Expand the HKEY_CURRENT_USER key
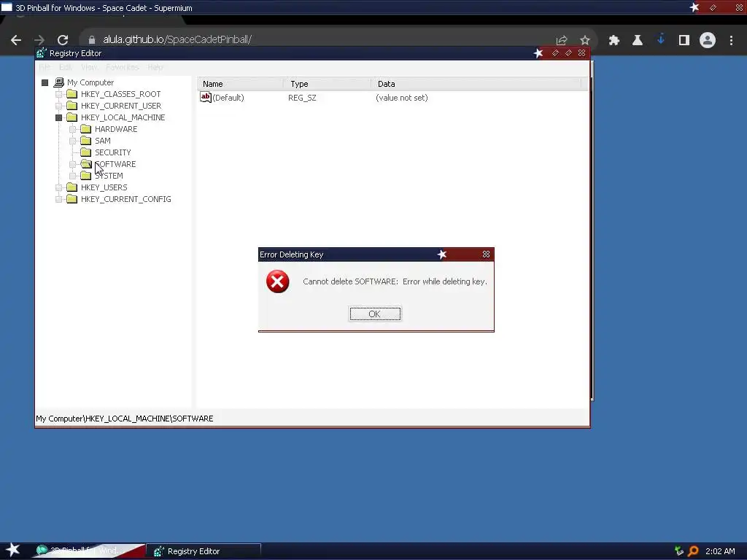Screen dimensions: 747x560 (58, 106)
